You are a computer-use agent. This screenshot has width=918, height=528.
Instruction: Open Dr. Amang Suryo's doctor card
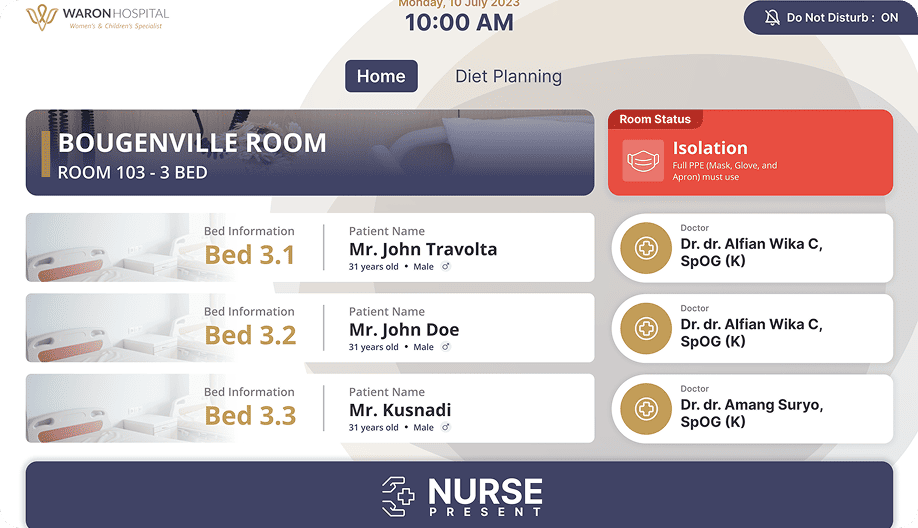point(752,408)
